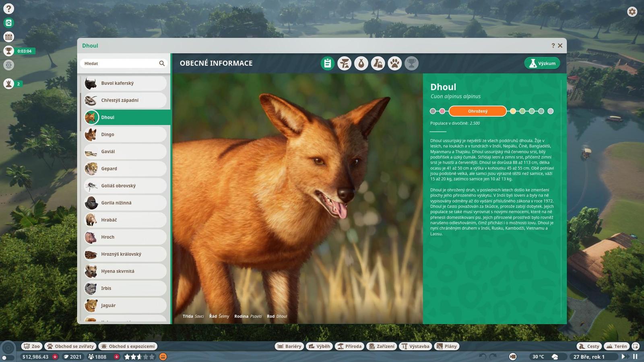The width and height of the screenshot is (644, 362).
Task: Click the Ohrožený conservation status indicator
Action: pos(477,111)
